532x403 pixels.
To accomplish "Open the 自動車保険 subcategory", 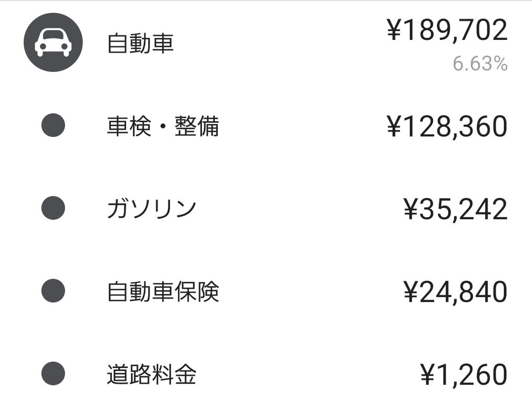I will click(266, 291).
